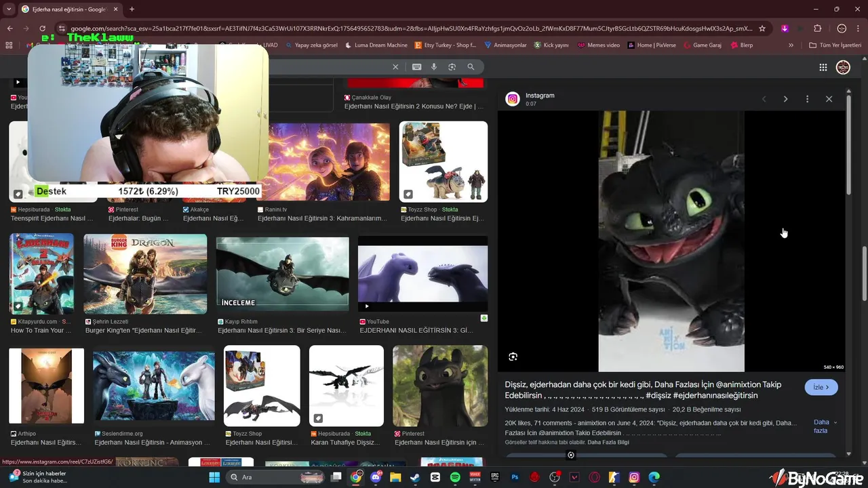Image resolution: width=868 pixels, height=488 pixels.
Task: Open Arthipo poster thumbnail
Action: click(x=47, y=386)
